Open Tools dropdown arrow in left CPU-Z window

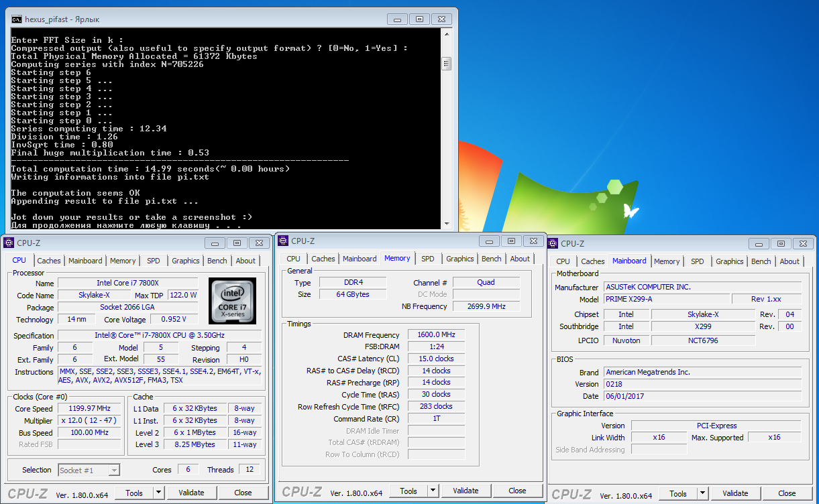pyautogui.click(x=158, y=493)
